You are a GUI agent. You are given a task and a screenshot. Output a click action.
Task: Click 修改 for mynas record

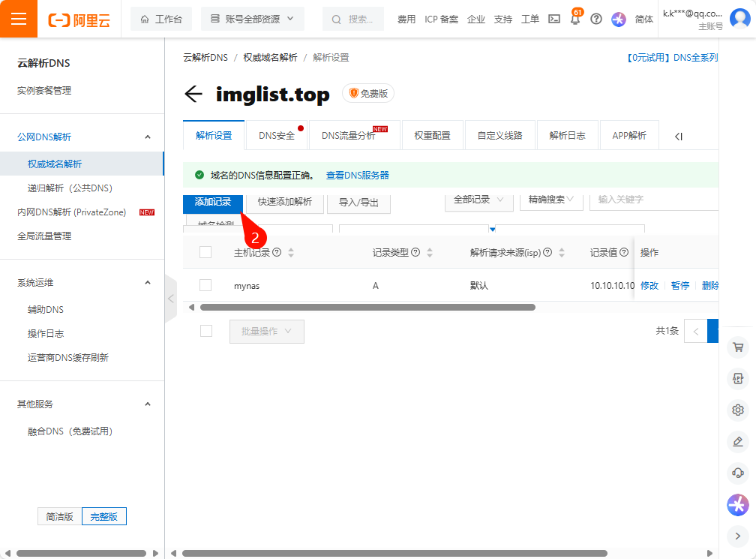(649, 286)
